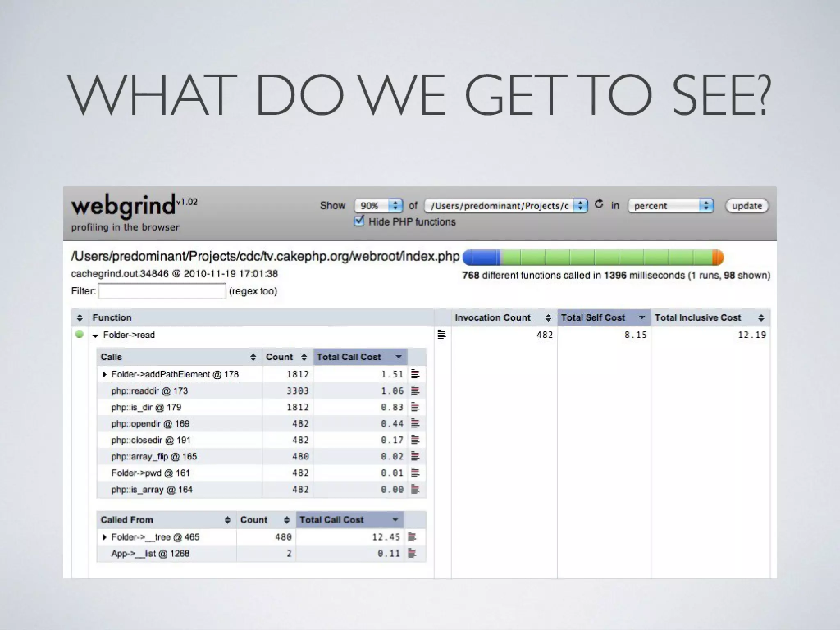Open source file icon for Folder->read
Image resolution: width=840 pixels, height=630 pixels.
pos(441,335)
